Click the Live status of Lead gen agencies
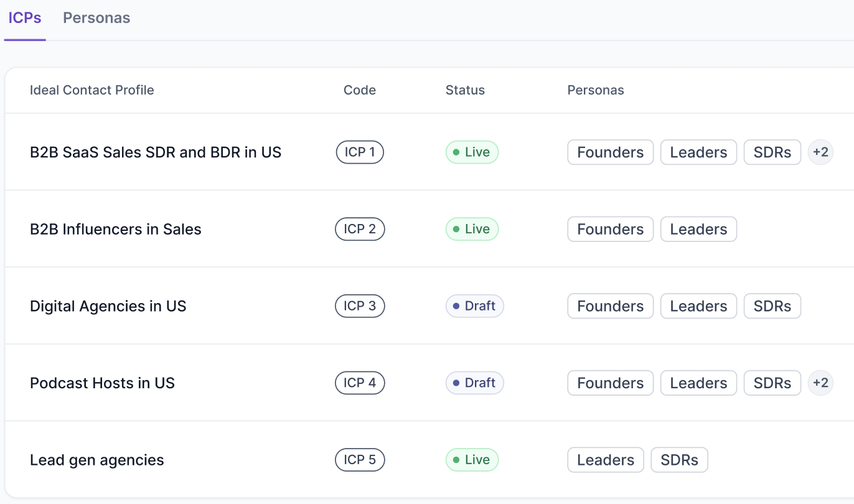This screenshot has height=504, width=854. click(x=472, y=460)
